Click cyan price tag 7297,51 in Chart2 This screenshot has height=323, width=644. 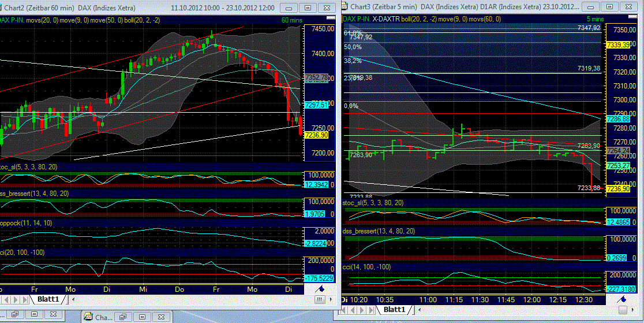[316, 105]
